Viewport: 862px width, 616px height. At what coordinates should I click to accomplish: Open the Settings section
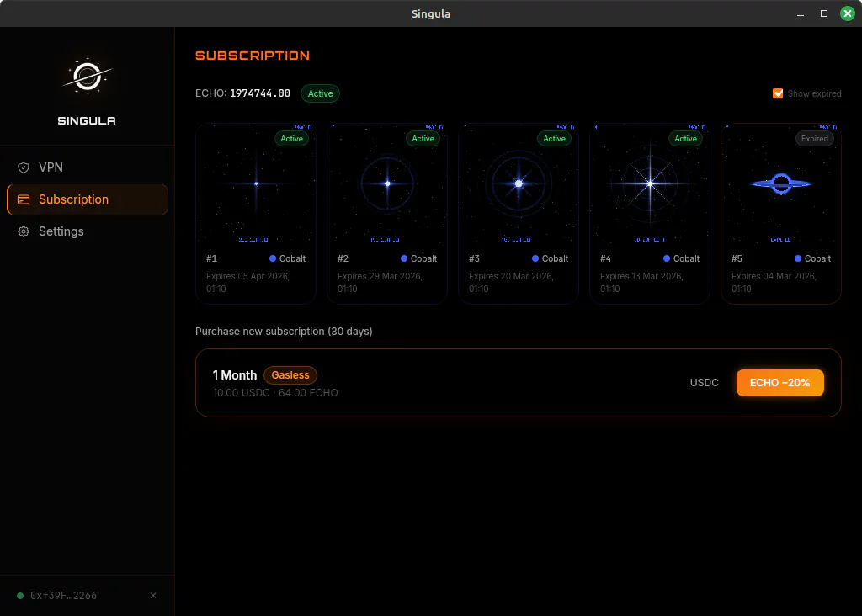[x=87, y=231]
